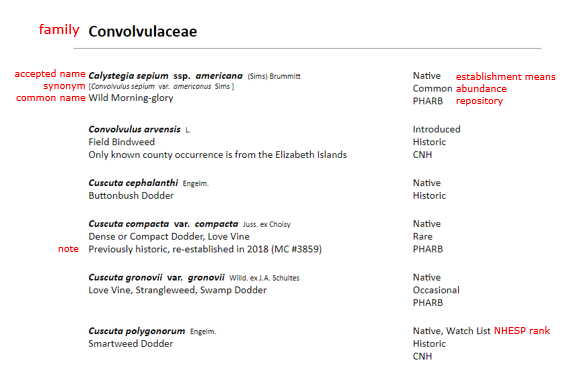Click Love Vine, Strangleweed, Swamp Dodder
The image size is (587, 375).
177,290
